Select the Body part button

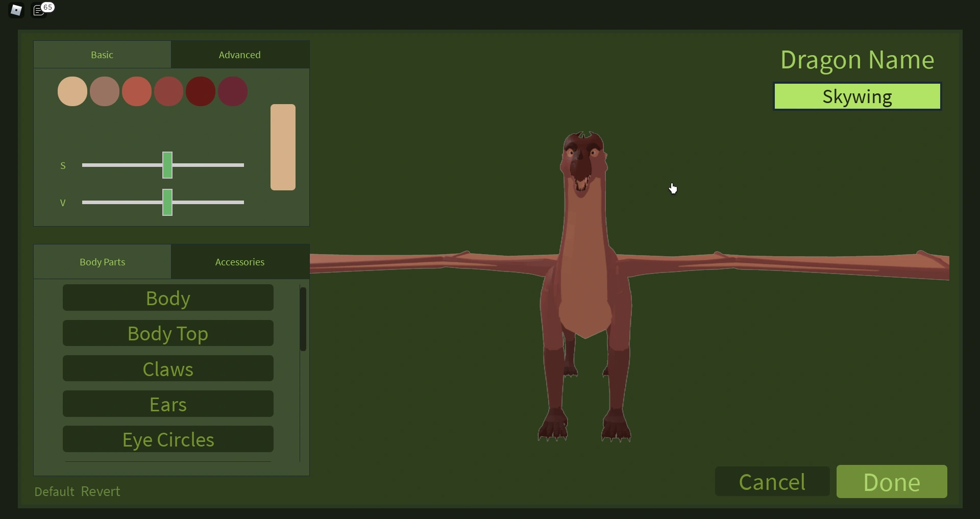168,298
